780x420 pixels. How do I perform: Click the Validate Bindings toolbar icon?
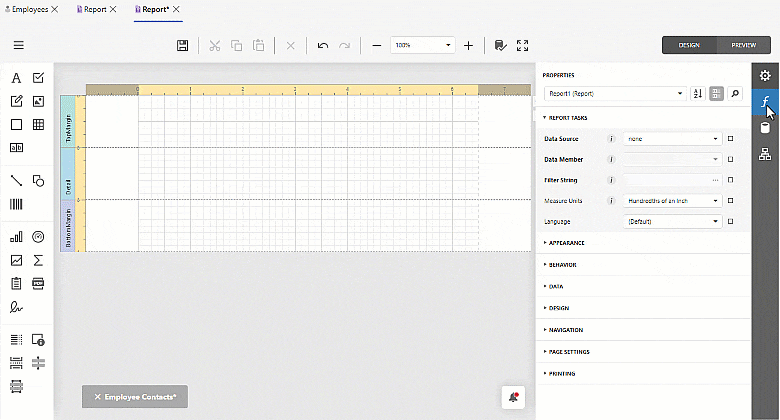500,46
